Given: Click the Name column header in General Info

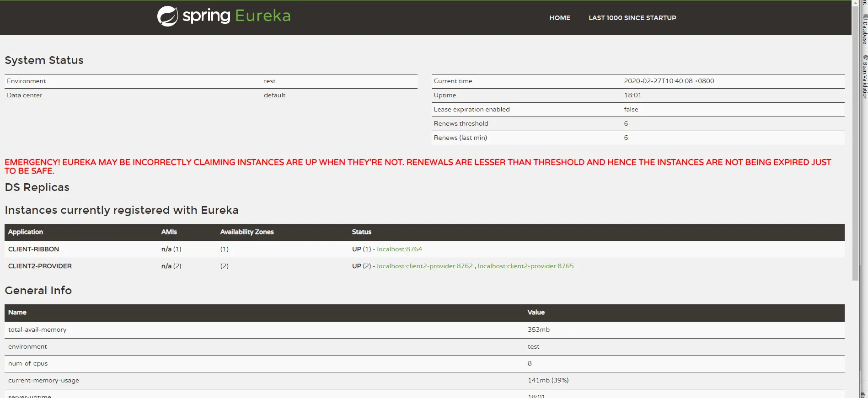Looking at the screenshot, I should pos(17,313).
